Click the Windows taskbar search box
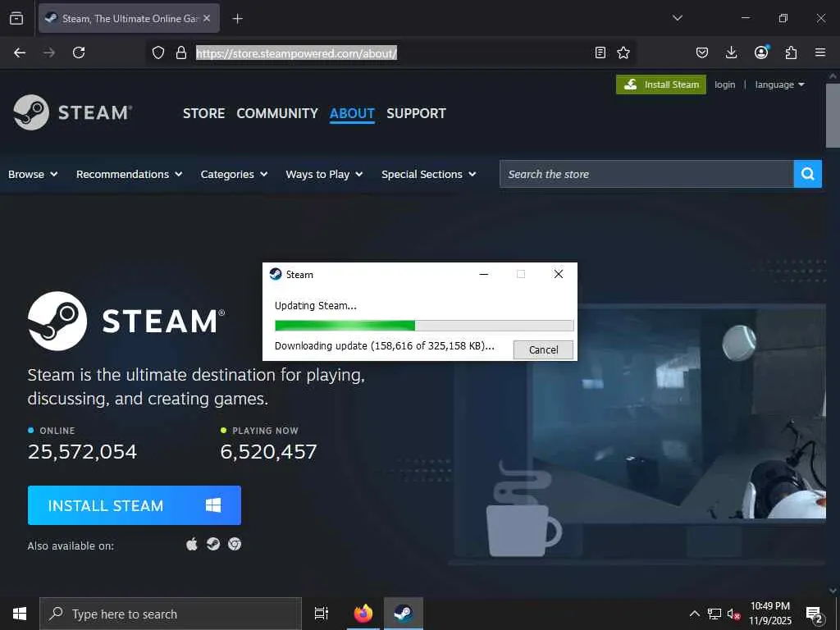This screenshot has height=630, width=840. coord(171,614)
